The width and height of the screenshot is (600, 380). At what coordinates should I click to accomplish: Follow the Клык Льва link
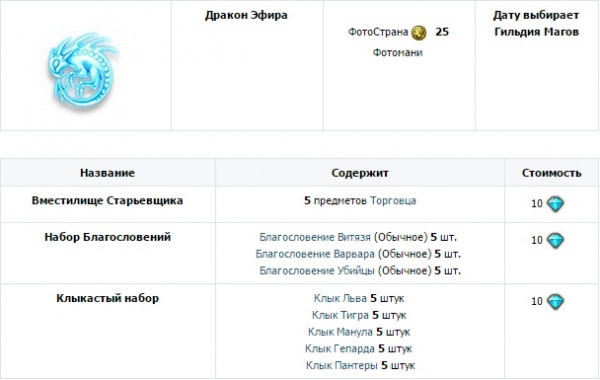(x=340, y=298)
